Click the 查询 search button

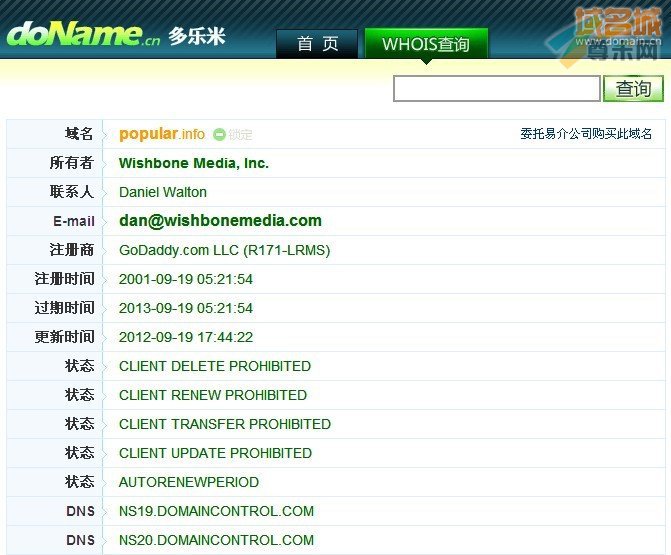(633, 89)
